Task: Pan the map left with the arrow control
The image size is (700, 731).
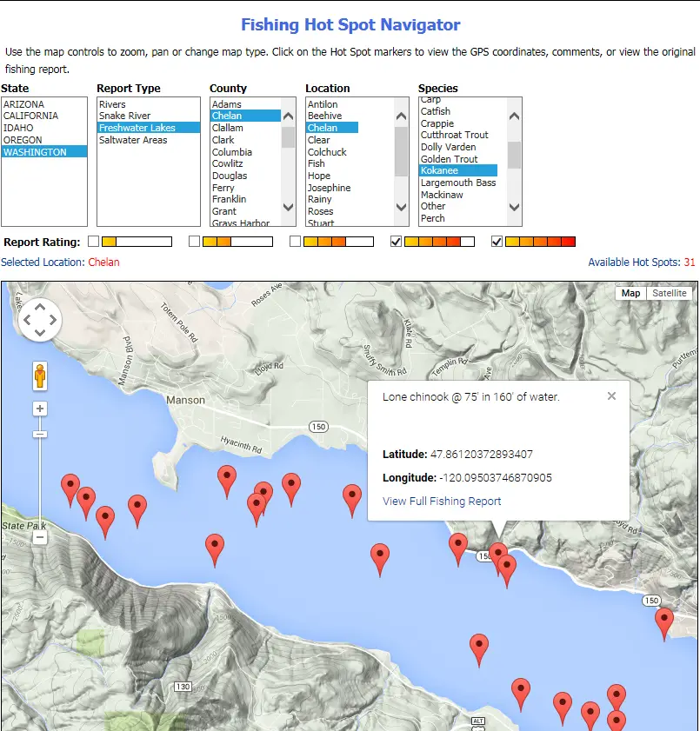Action: (26, 321)
